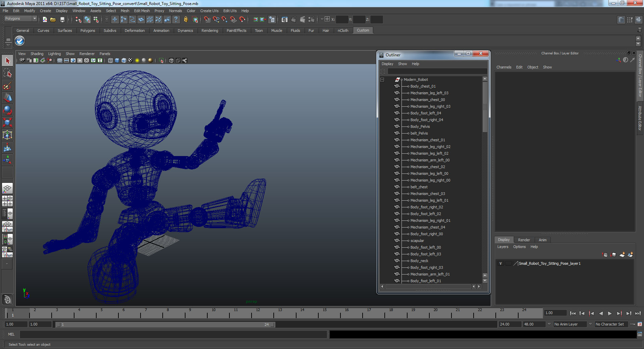The width and height of the screenshot is (644, 349).
Task: Expand the collapsed selection mask menu arrow
Action: click(107, 20)
